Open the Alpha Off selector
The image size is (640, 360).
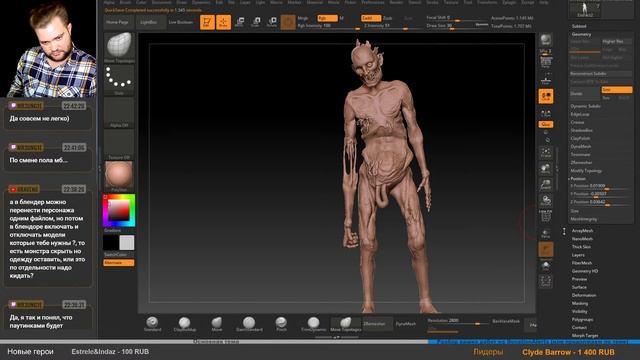(119, 112)
